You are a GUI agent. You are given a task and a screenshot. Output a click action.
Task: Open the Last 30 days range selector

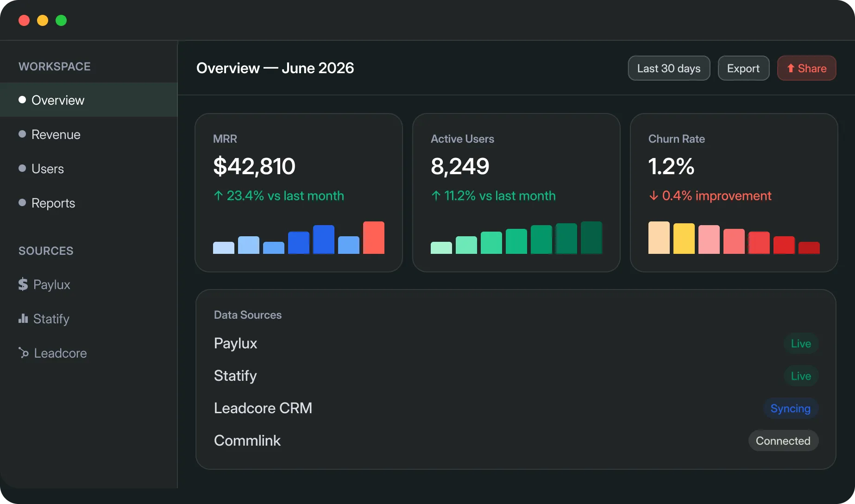click(669, 68)
